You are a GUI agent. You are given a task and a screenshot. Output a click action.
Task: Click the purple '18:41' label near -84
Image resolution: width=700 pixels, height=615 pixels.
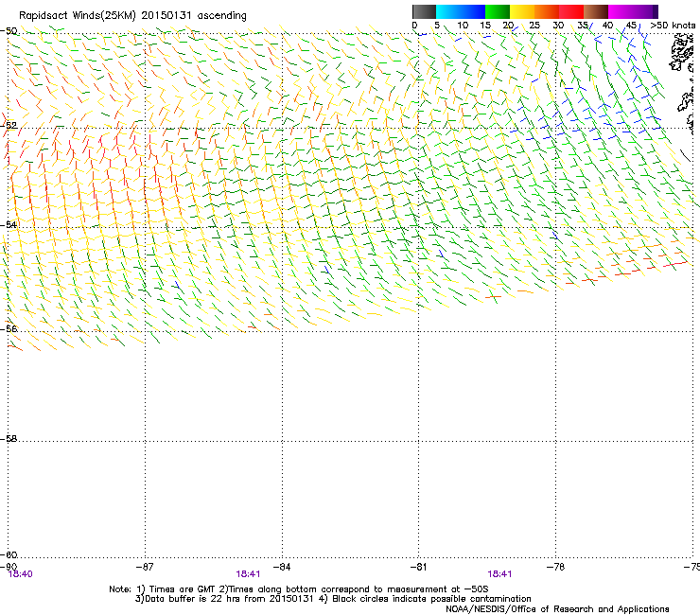click(248, 574)
